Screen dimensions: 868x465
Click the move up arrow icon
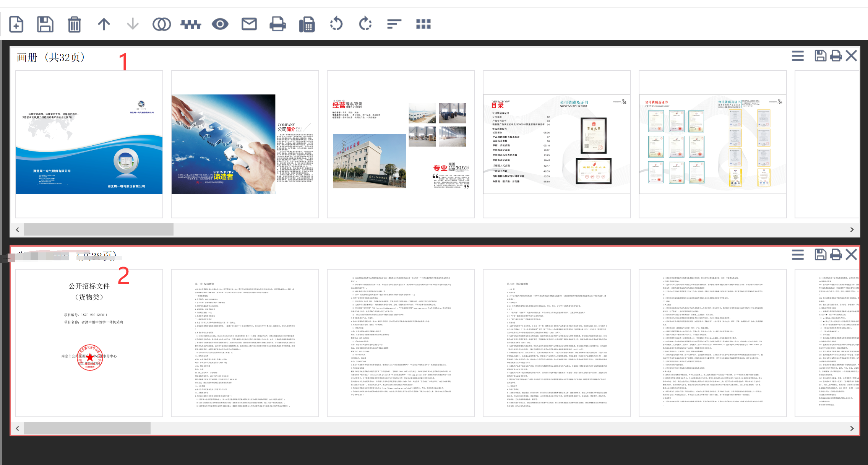coord(104,24)
